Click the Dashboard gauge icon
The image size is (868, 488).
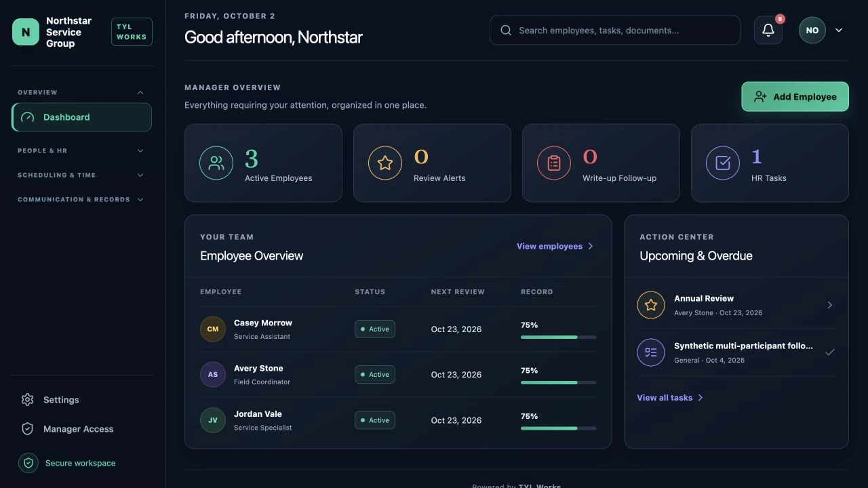28,117
